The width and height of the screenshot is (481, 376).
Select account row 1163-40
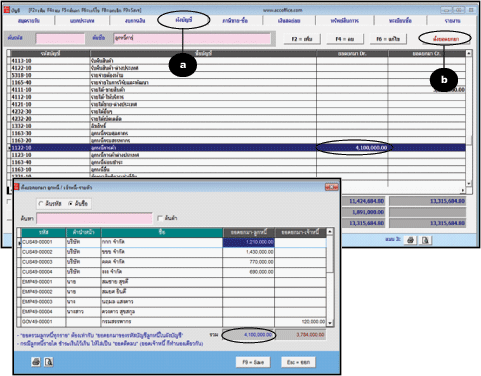pyautogui.click(x=238, y=162)
